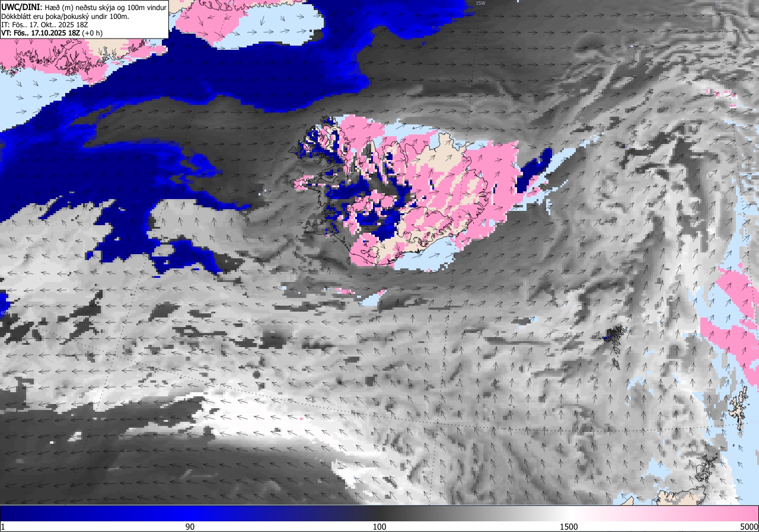Click the legend value 90
This screenshot has height=532, width=759.
click(190, 527)
